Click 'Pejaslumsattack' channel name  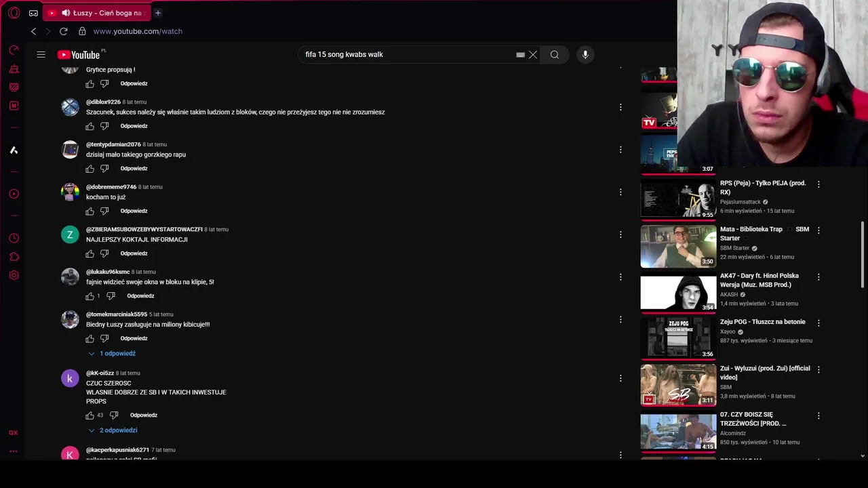coord(741,202)
